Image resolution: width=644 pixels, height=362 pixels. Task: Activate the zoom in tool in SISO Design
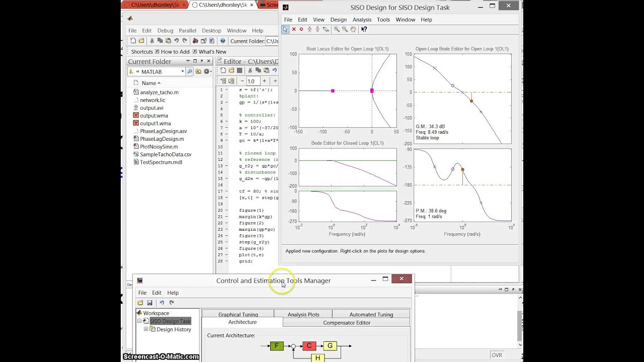(337, 29)
